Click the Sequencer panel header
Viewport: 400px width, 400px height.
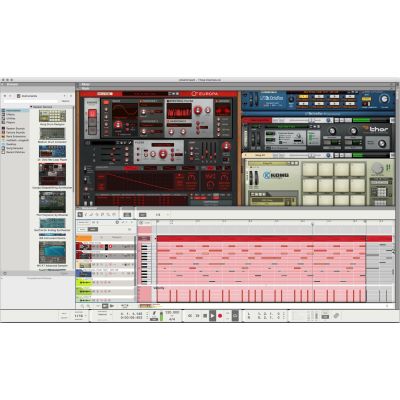tap(236, 208)
